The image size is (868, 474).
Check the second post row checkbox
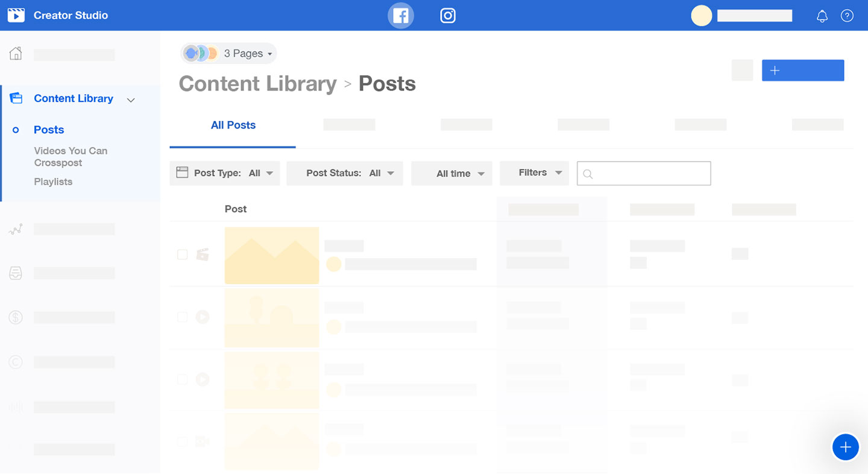point(182,317)
